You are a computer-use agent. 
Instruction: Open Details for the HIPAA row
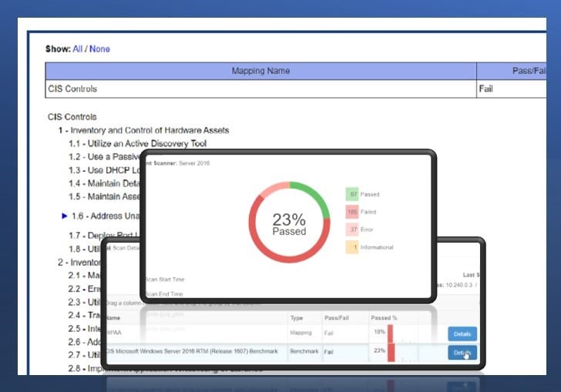tap(462, 334)
